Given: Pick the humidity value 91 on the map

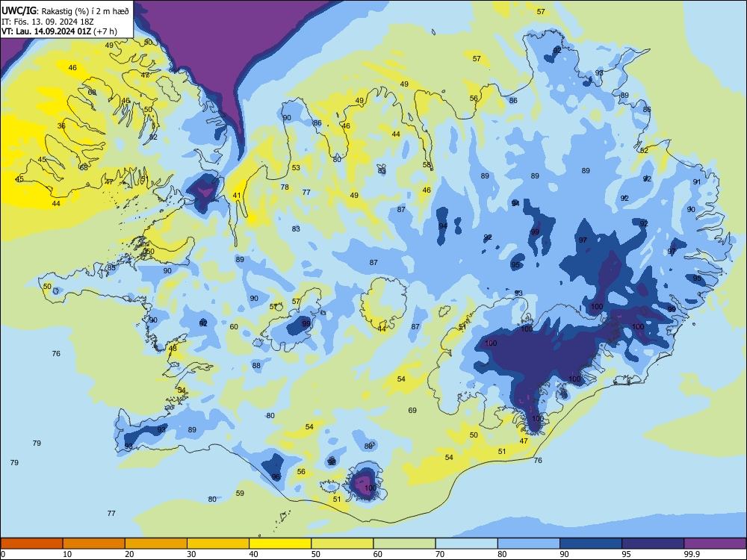Looking at the screenshot, I should point(697,182).
